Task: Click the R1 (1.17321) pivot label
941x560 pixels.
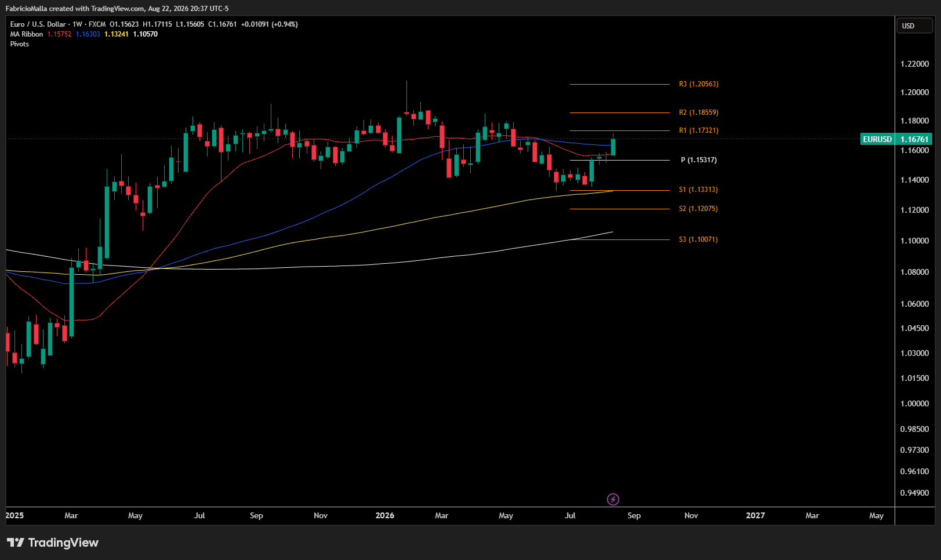Action: pos(699,130)
